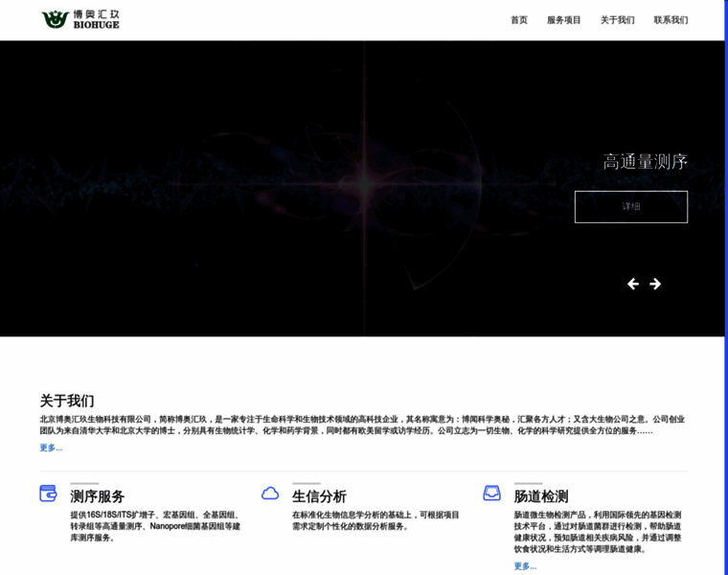Click the wallet icon beside 测序服务
The image size is (728, 575).
48,494
